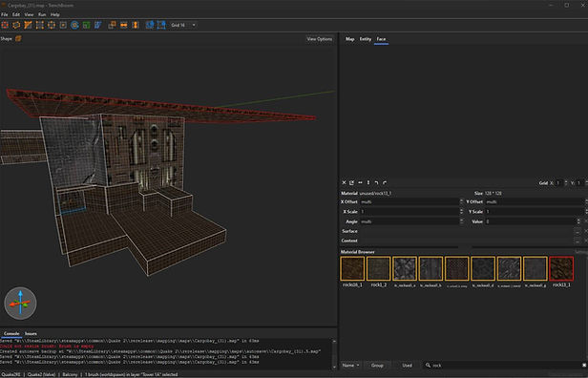
Task: Click the Angle input field
Action: pyautogui.click(x=409, y=221)
